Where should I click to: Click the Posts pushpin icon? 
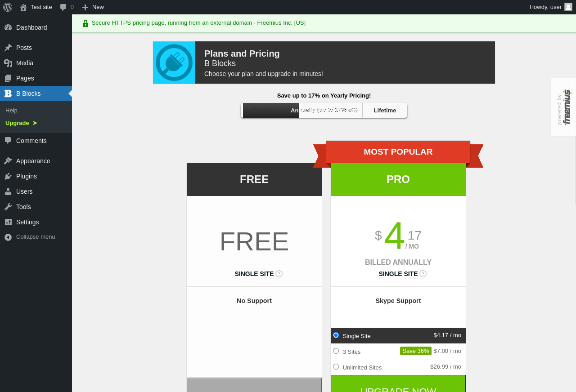pyautogui.click(x=8, y=48)
